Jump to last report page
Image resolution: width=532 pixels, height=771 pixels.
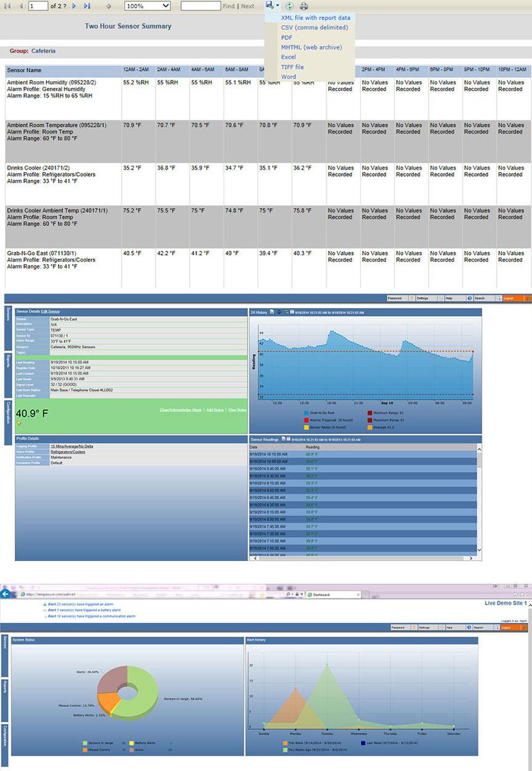(87, 6)
